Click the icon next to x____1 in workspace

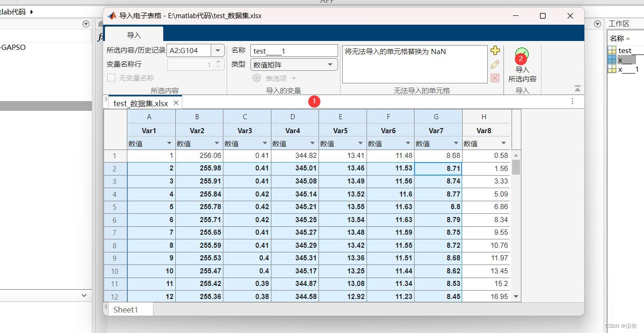[x=612, y=69]
